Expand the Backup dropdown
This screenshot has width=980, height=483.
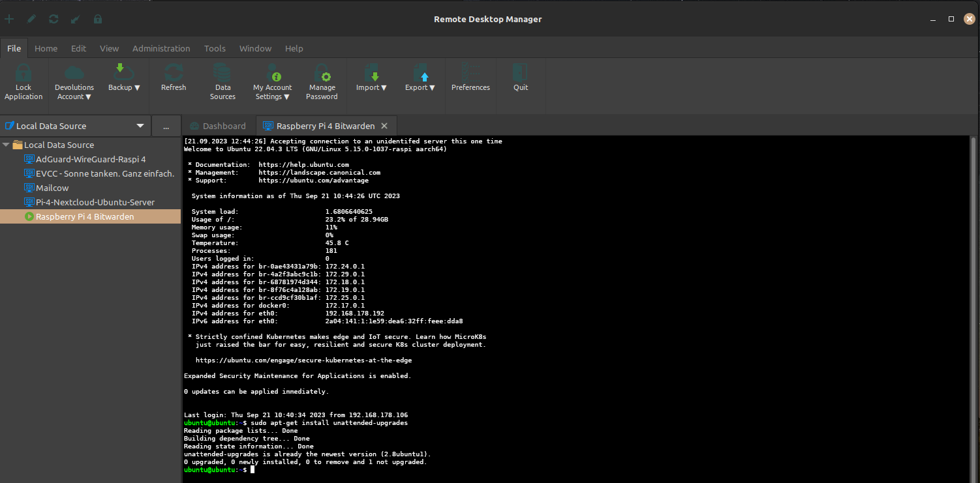pos(124,87)
